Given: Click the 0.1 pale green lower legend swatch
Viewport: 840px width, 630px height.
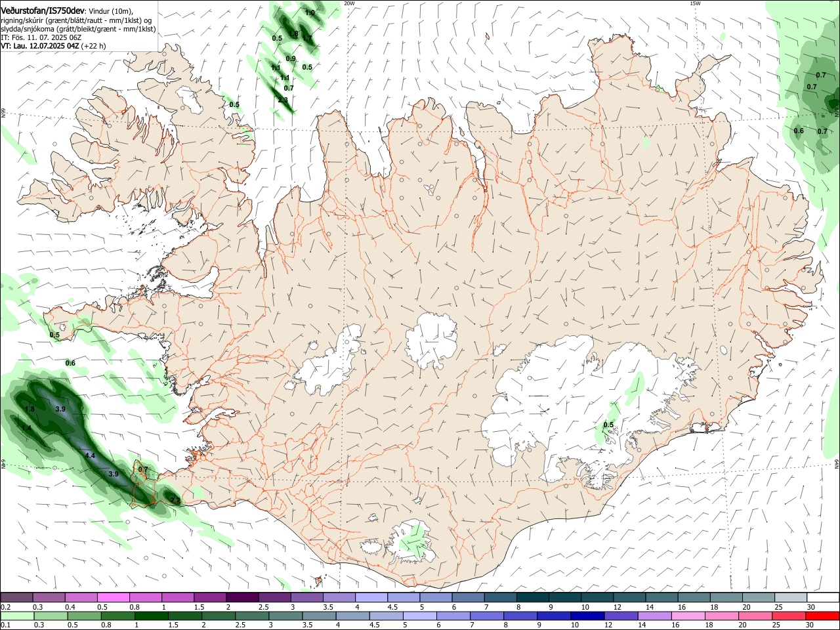Looking at the screenshot, I should (x=16, y=616).
